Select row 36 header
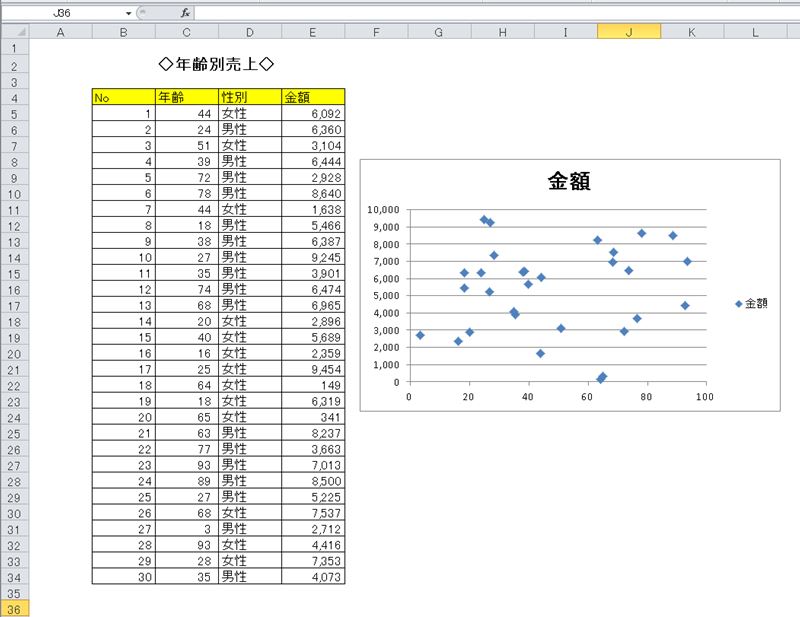The height and width of the screenshot is (617, 800). coord(14,609)
